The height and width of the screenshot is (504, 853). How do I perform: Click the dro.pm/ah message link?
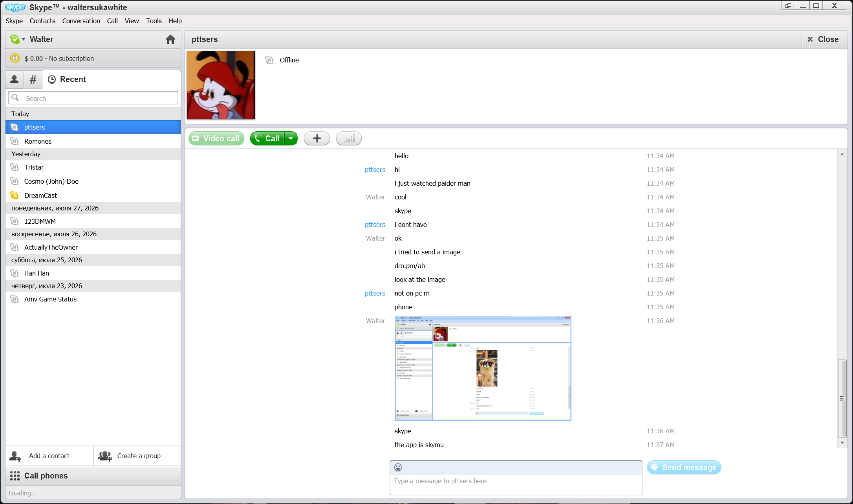[410, 266]
